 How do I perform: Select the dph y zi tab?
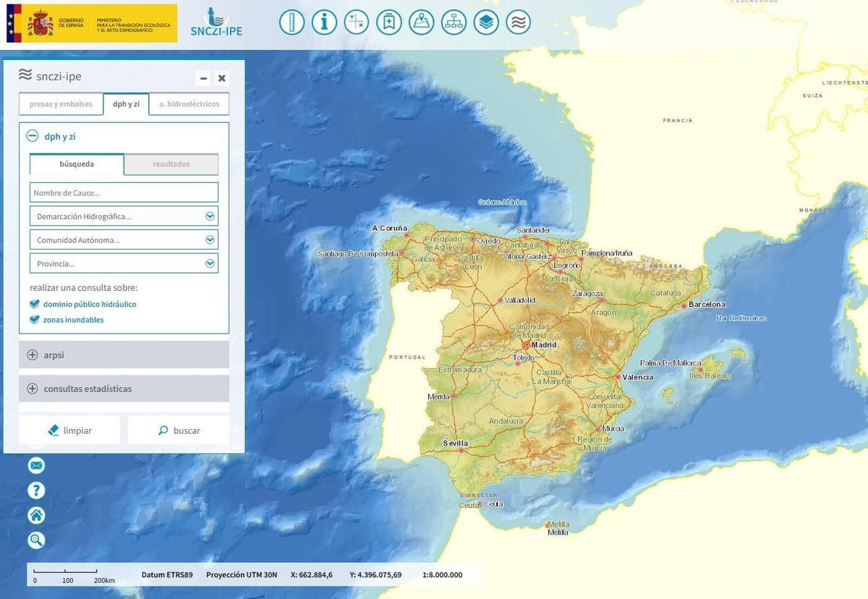pos(126,104)
